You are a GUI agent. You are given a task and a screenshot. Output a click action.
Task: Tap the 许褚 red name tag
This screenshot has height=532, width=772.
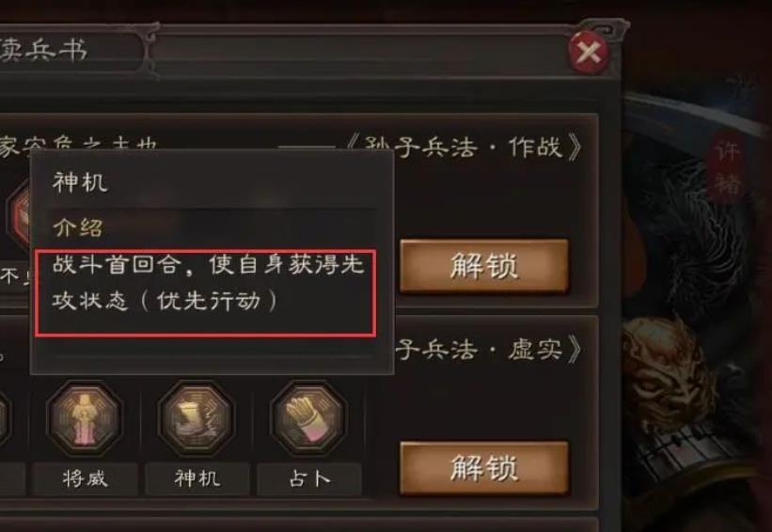726,167
